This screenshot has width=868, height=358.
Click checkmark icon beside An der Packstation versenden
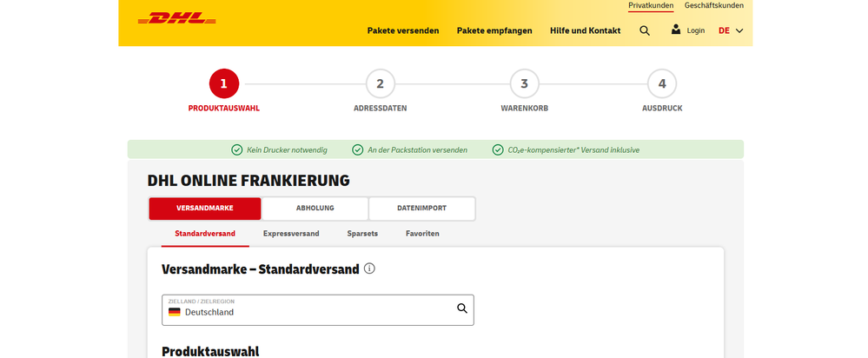tap(357, 149)
